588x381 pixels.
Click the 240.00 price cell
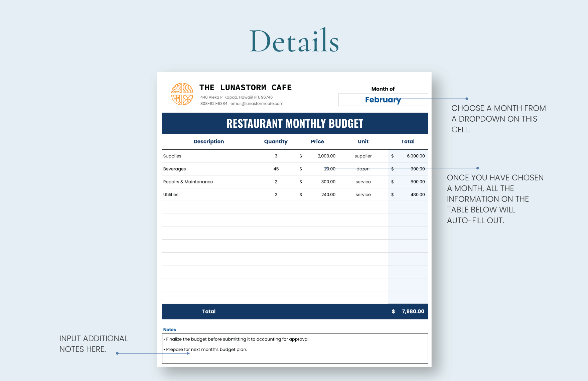pos(328,195)
